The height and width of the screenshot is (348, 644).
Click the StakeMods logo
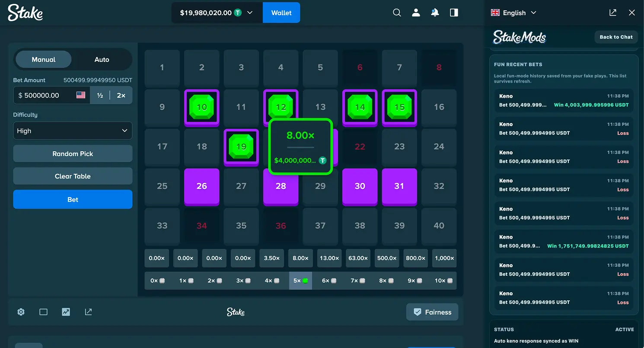tap(520, 37)
